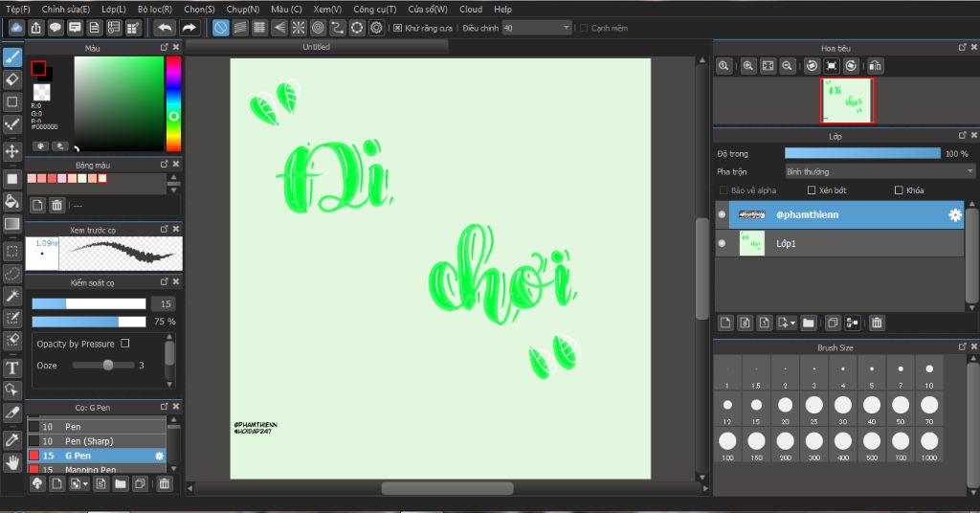
Task: Adjust the Ooze slider
Action: pos(103,365)
